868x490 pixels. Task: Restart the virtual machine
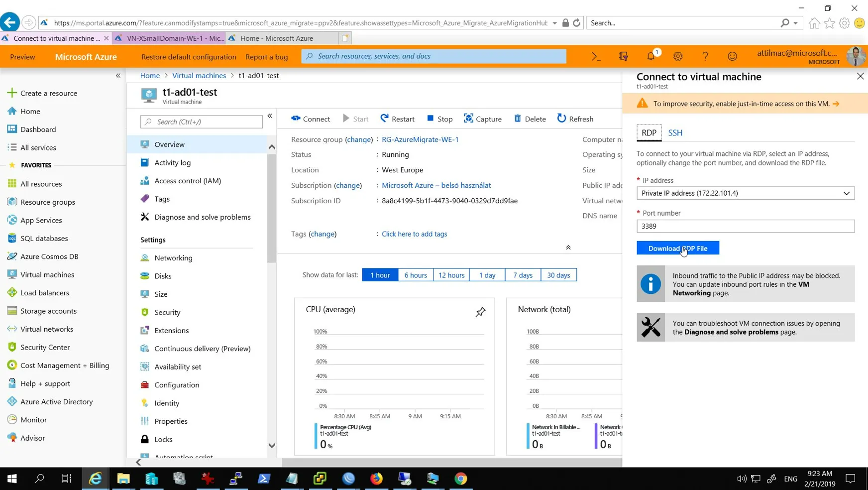397,119
